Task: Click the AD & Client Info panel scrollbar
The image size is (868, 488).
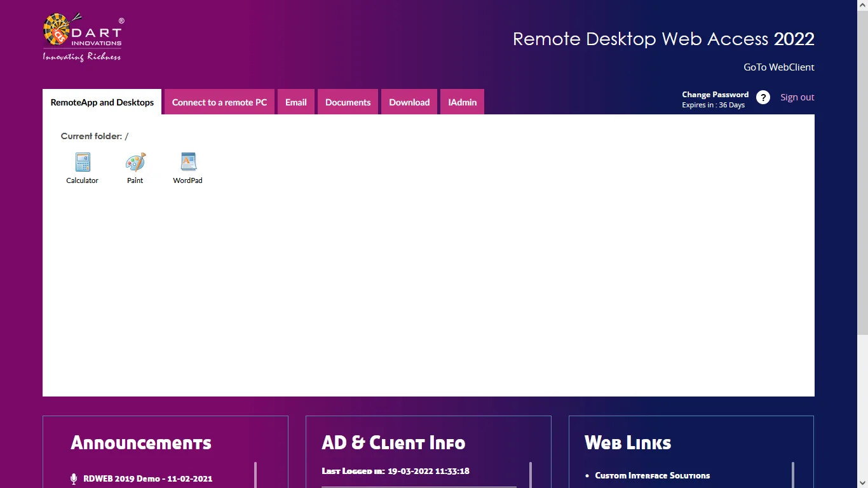Action: click(x=531, y=475)
